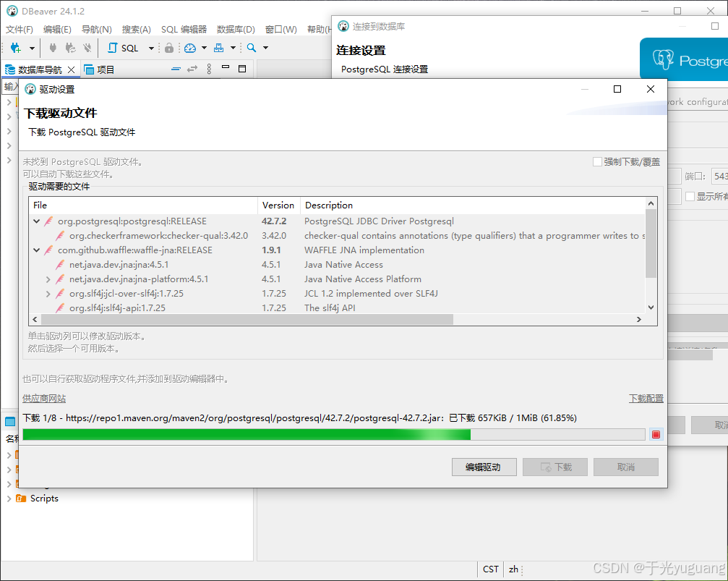The image size is (728, 581).
Task: Click the PostgreSQL elephant logo in connection window
Action: click(x=663, y=59)
